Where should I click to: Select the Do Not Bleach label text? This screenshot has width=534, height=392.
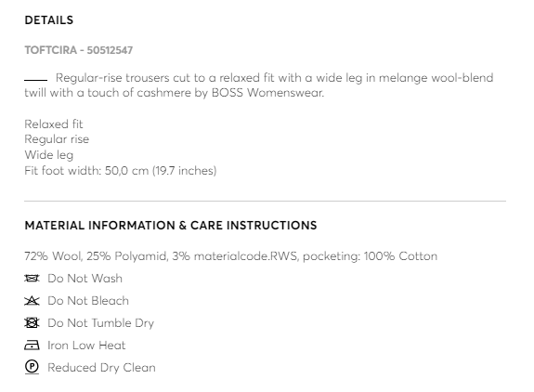(x=88, y=301)
